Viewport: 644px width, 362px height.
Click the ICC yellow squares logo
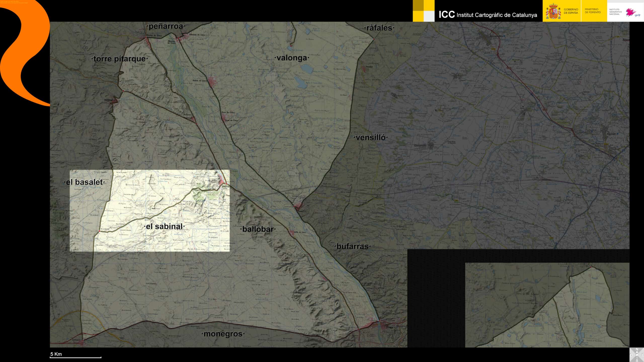[424, 11]
